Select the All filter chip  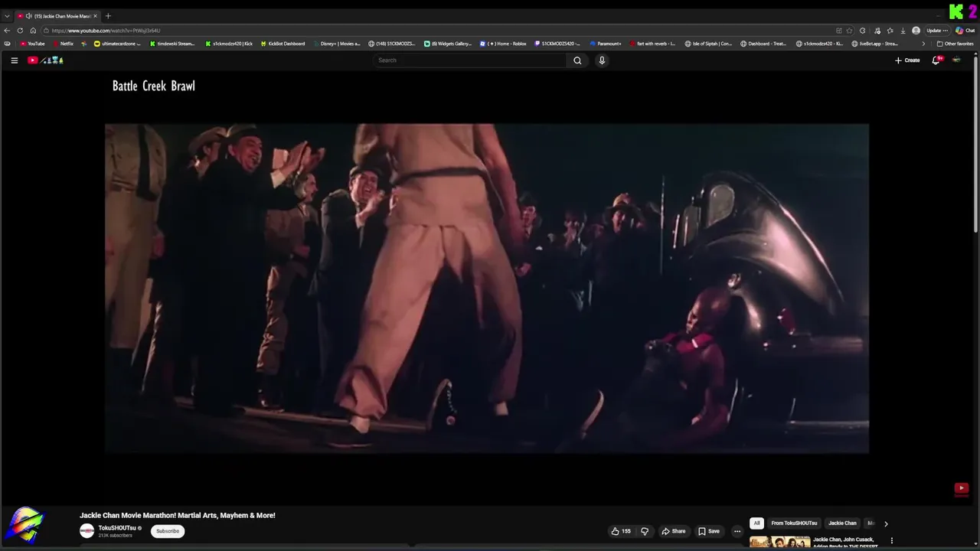click(756, 523)
